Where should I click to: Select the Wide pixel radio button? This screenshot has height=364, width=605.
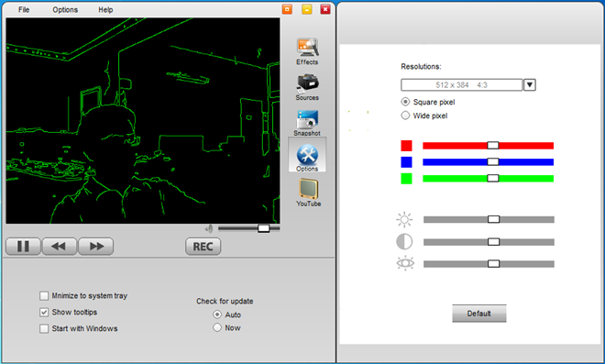point(405,116)
